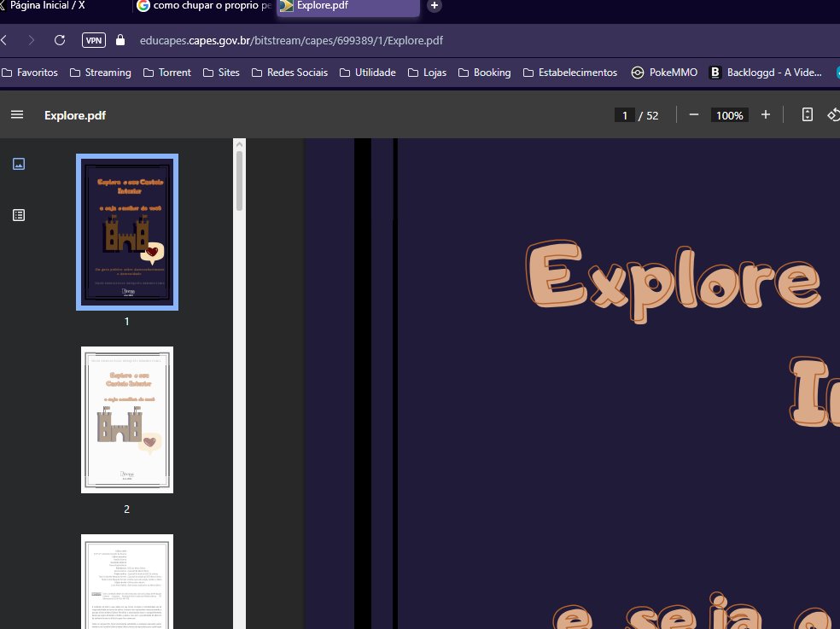Open PokeMMO bookmark
This screenshot has width=840, height=629.
click(664, 73)
